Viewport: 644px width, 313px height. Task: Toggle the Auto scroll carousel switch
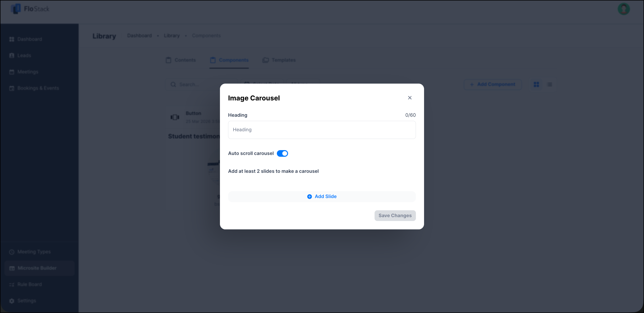coord(282,153)
